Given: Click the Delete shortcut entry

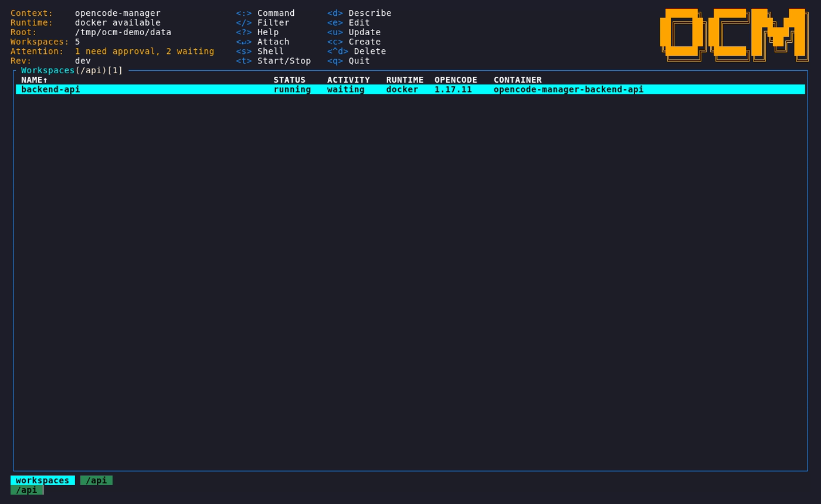Looking at the screenshot, I should click(357, 51).
